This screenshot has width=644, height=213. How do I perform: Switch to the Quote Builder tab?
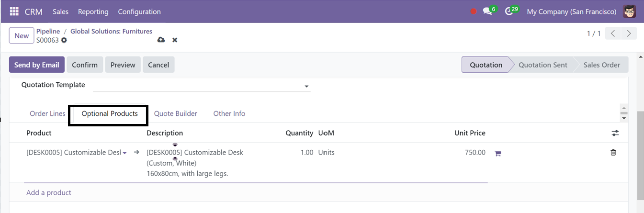coord(176,113)
